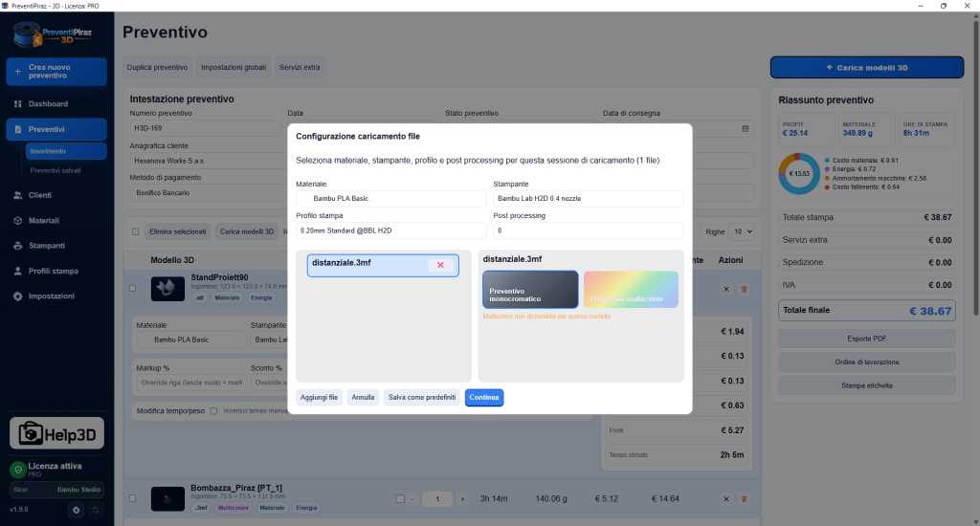Viewport: 980px width, 526px height.
Task: Click the blue Carica modelli 3D button
Action: (x=867, y=68)
